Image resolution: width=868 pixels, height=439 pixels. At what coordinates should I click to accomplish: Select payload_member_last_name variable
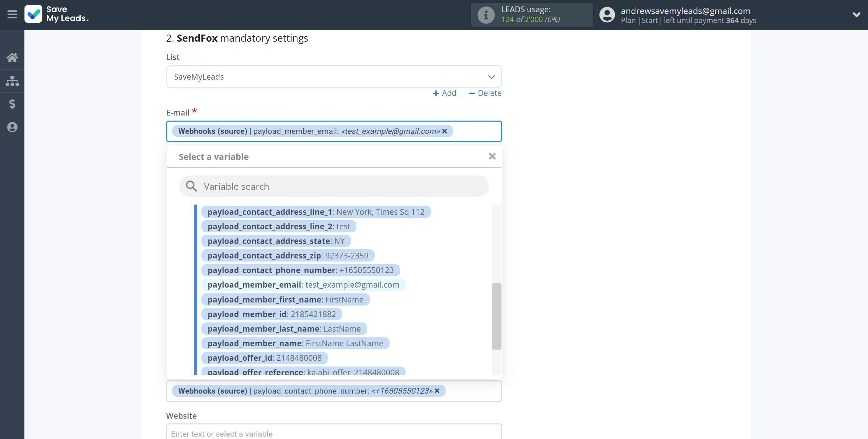coord(284,329)
